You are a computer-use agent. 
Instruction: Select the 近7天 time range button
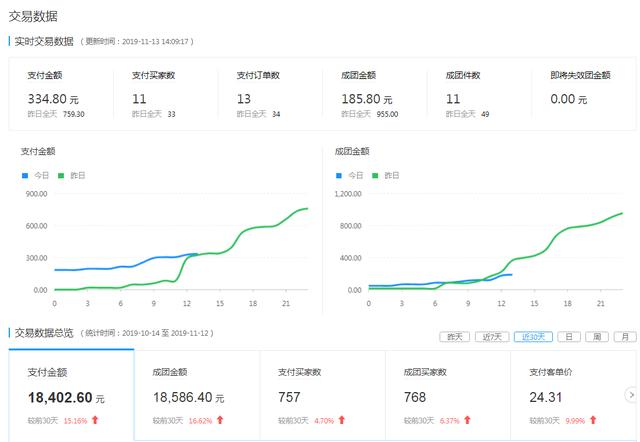tap(492, 337)
